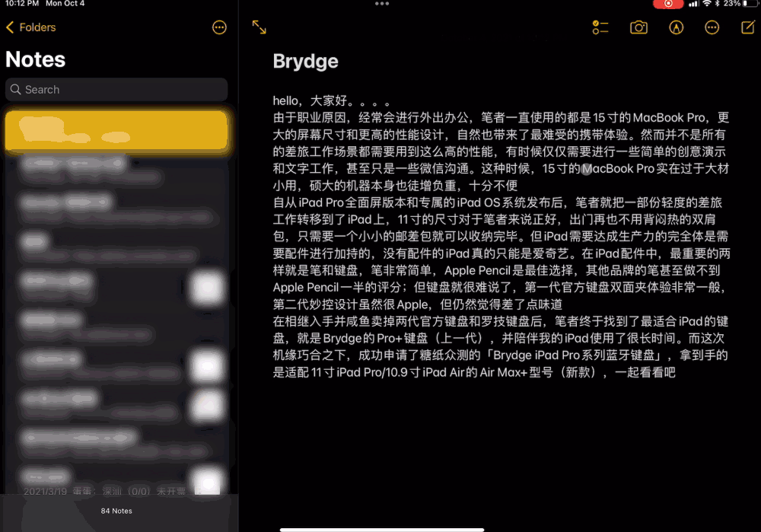Enable the Markup pen tool
Image resolution: width=761 pixels, height=532 pixels.
tap(676, 27)
